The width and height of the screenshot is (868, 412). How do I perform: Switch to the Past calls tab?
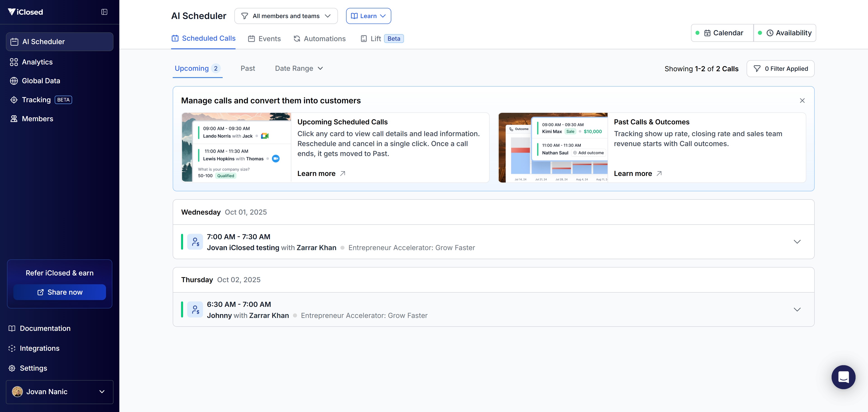pyautogui.click(x=248, y=69)
